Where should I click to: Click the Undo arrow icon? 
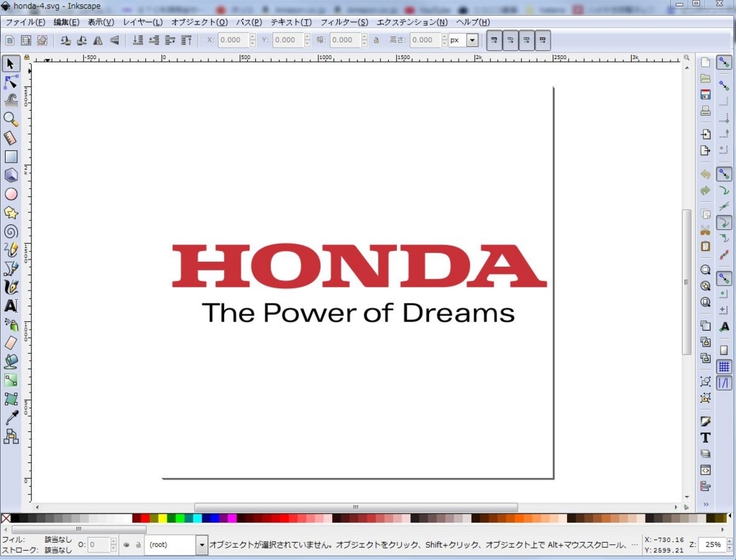(x=705, y=175)
